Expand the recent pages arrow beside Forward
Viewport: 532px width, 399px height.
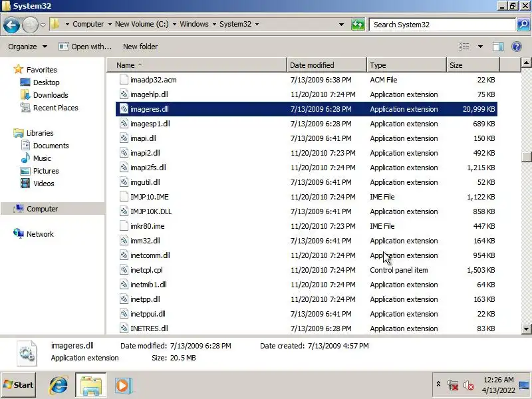pos(43,25)
